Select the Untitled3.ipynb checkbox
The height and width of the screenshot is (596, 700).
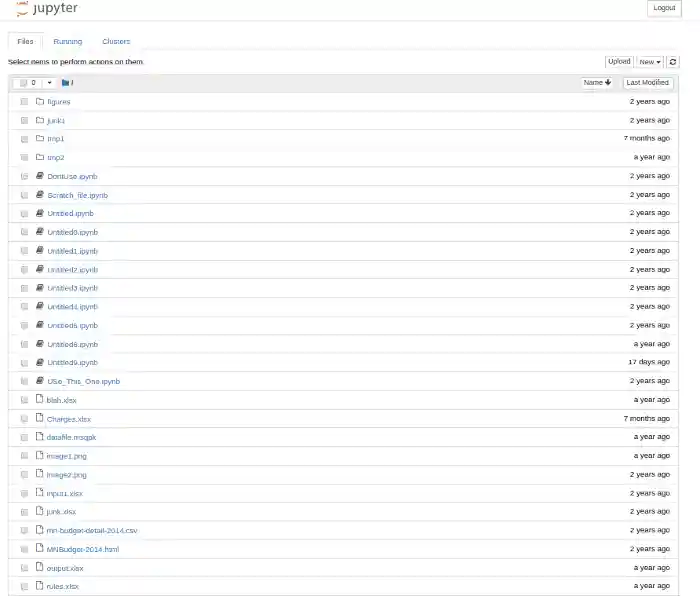[x=24, y=288]
